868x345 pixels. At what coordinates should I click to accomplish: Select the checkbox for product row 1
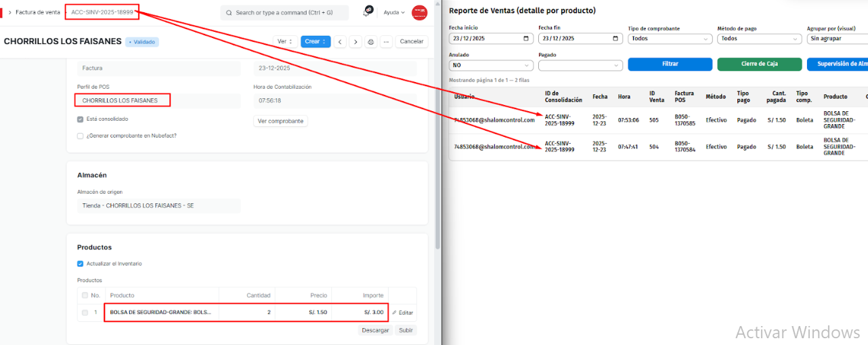[x=85, y=312]
